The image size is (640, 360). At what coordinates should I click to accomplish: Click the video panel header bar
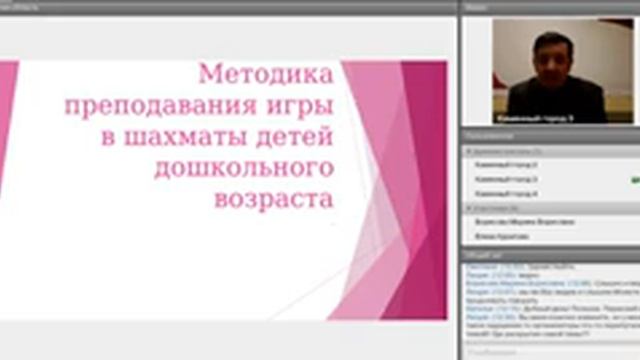point(551,7)
